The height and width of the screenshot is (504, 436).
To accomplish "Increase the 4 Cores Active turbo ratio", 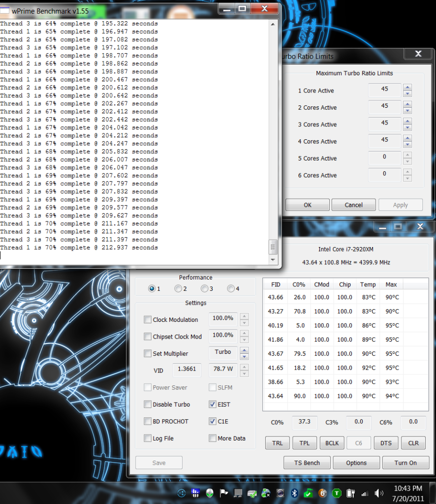I will click(407, 138).
